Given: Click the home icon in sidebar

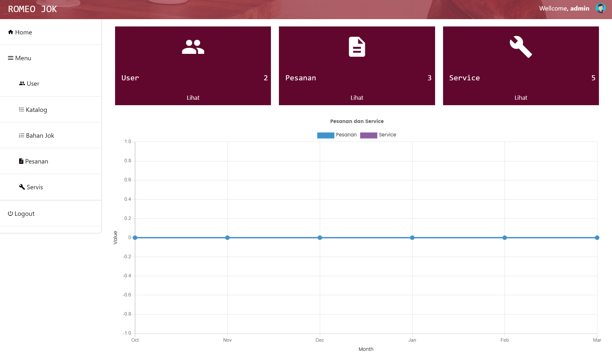Looking at the screenshot, I should coord(11,32).
